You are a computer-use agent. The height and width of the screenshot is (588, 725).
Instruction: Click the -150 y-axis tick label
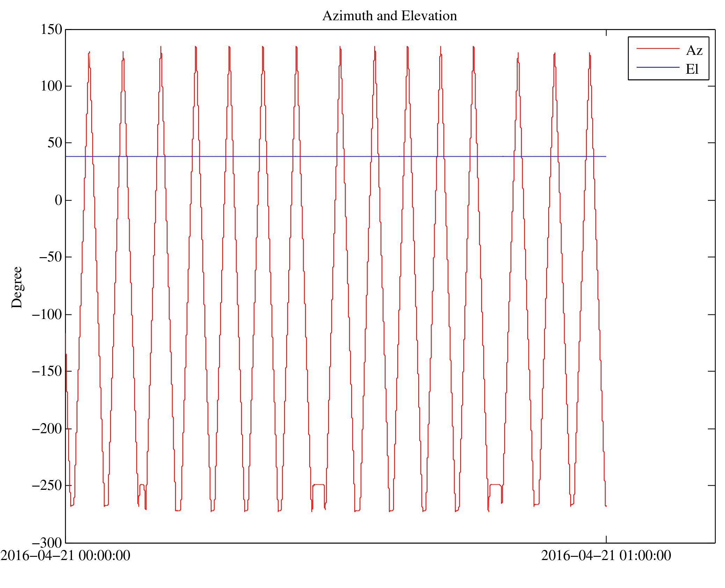tap(47, 371)
